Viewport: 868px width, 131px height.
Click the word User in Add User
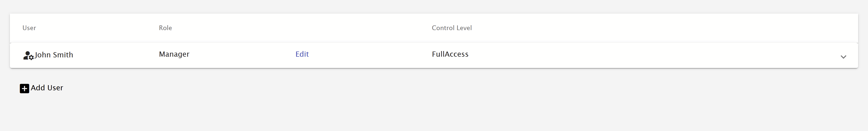pyautogui.click(x=55, y=88)
